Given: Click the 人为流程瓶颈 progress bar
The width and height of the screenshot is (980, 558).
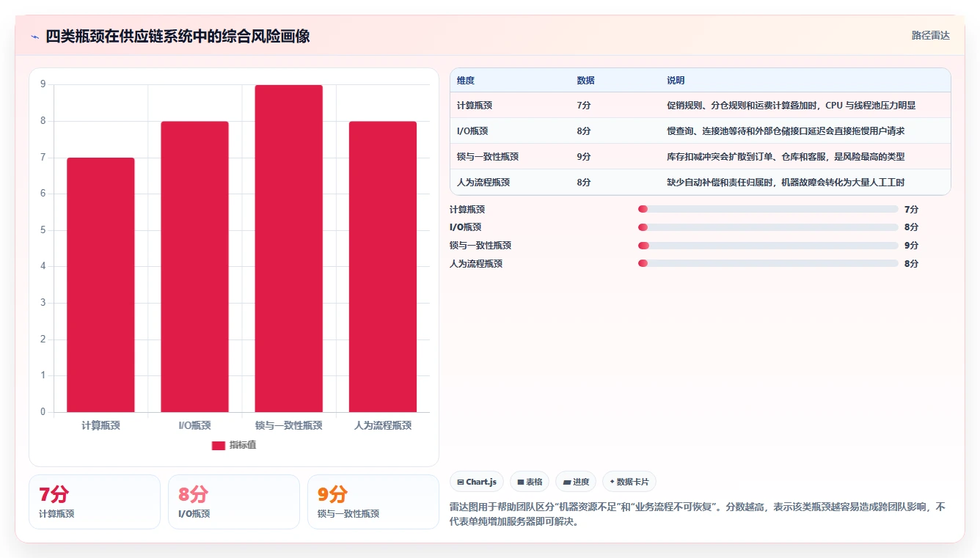Looking at the screenshot, I should pos(768,263).
